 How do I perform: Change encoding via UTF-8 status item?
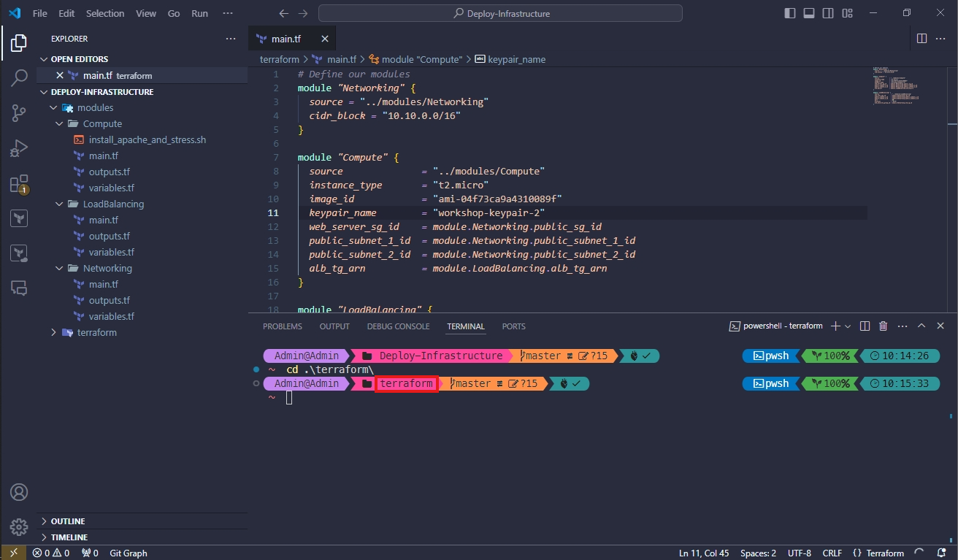[800, 553]
